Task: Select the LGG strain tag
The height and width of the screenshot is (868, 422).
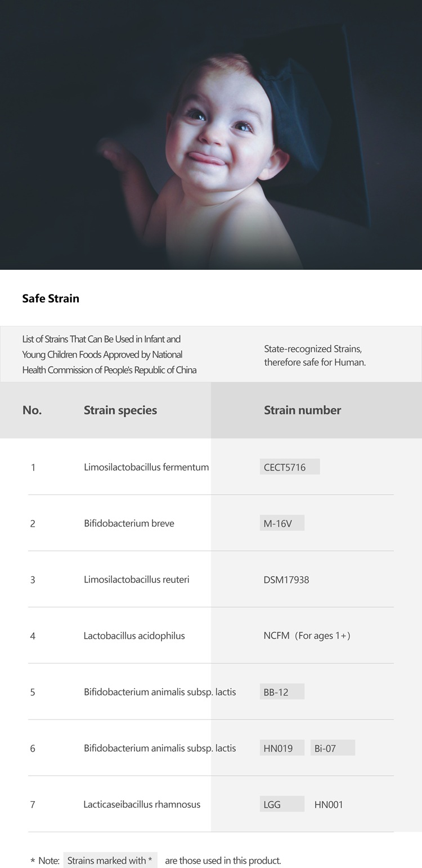Action: (x=281, y=804)
